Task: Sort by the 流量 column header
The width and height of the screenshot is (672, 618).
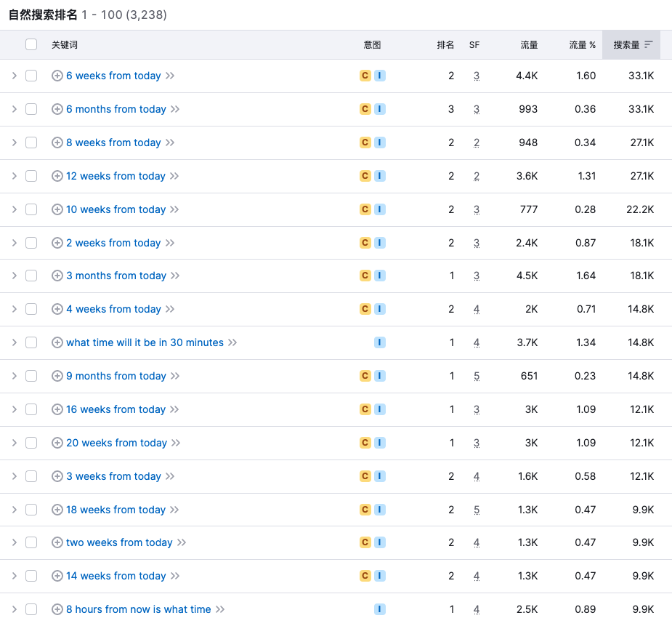Action: pos(529,45)
